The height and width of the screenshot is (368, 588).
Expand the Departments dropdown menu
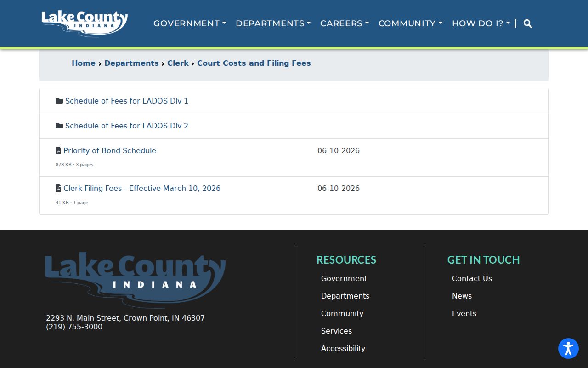click(273, 23)
